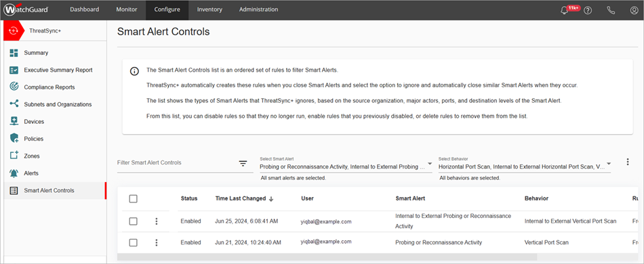Click the filter lines icon

point(243,164)
